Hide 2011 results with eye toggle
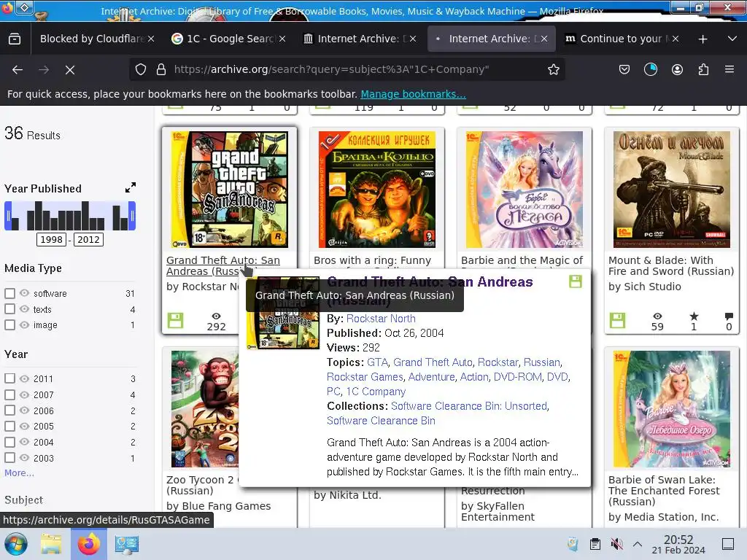 click(24, 378)
